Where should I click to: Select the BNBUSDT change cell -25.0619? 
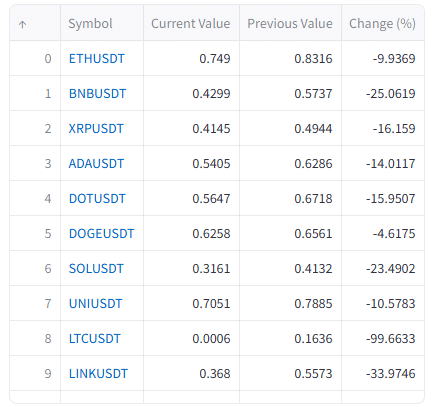[x=383, y=93]
